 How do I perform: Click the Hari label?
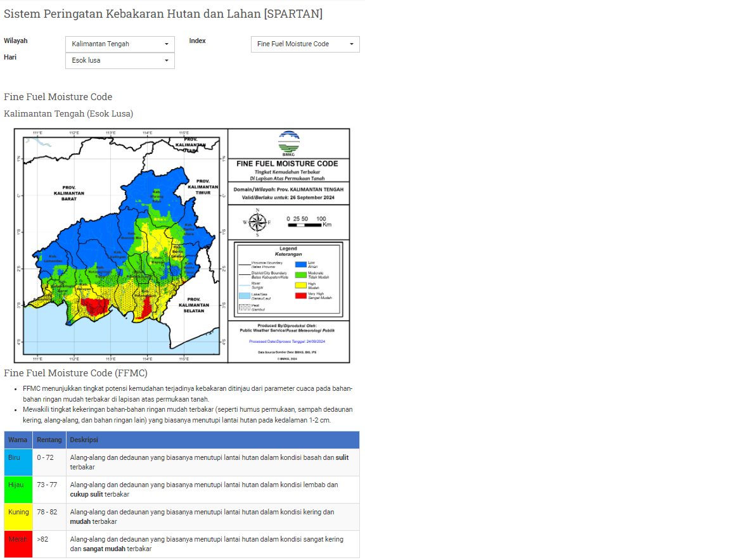coord(10,57)
